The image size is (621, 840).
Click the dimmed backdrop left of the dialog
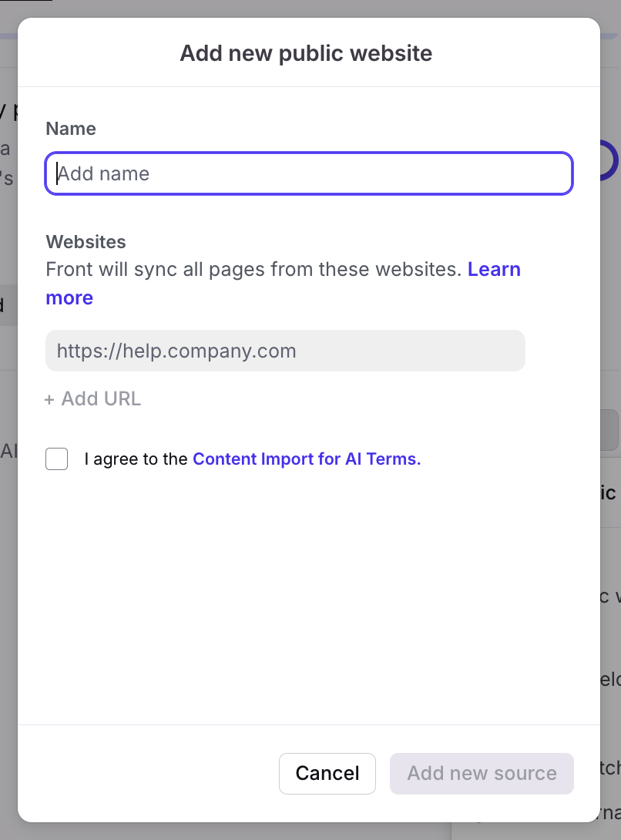tap(8, 539)
